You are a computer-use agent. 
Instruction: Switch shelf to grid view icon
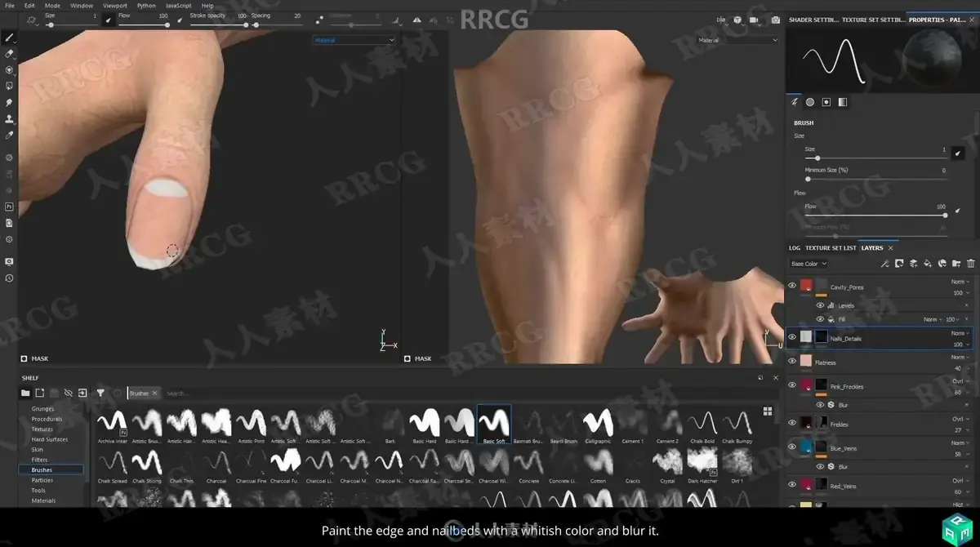pyautogui.click(x=768, y=411)
